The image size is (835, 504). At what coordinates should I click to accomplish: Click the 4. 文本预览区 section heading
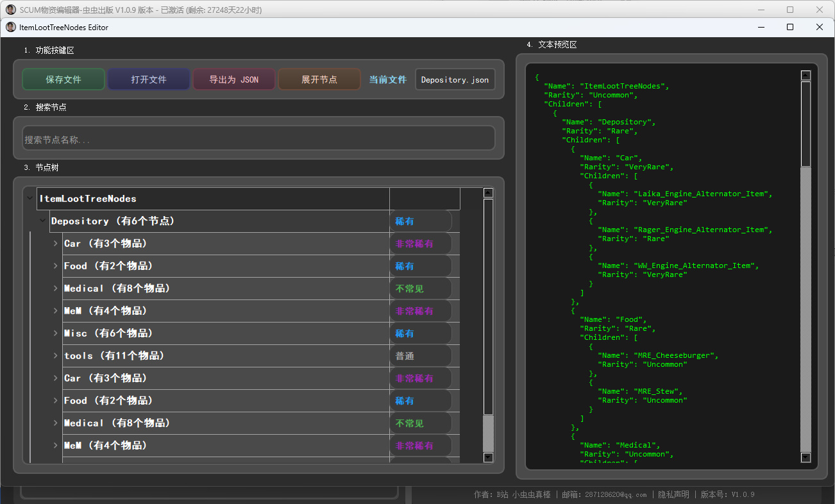click(x=552, y=44)
